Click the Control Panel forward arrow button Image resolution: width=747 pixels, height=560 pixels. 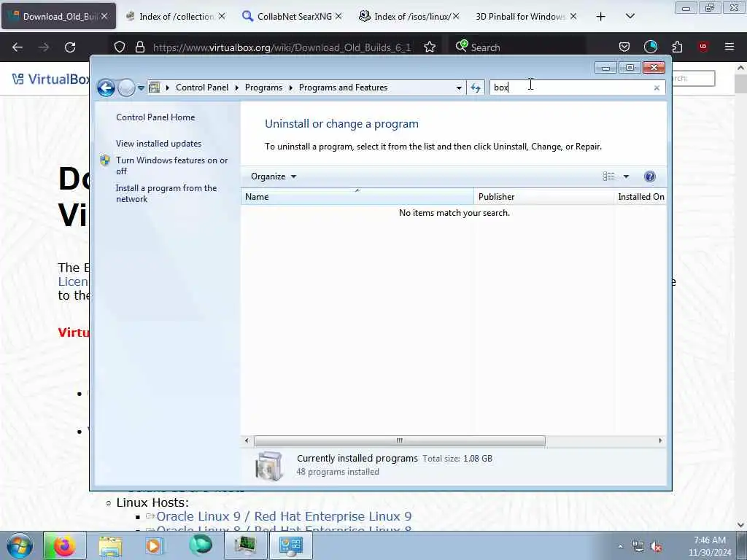point(126,87)
